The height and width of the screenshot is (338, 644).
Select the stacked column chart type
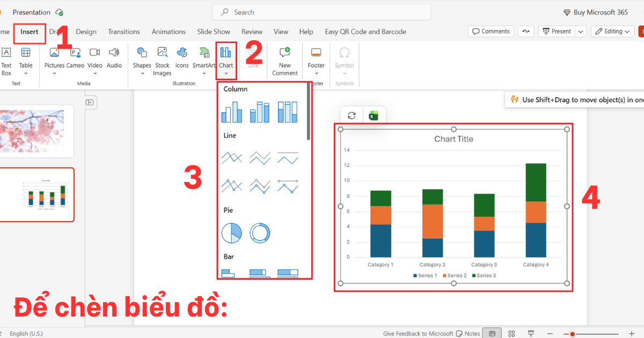pyautogui.click(x=260, y=112)
